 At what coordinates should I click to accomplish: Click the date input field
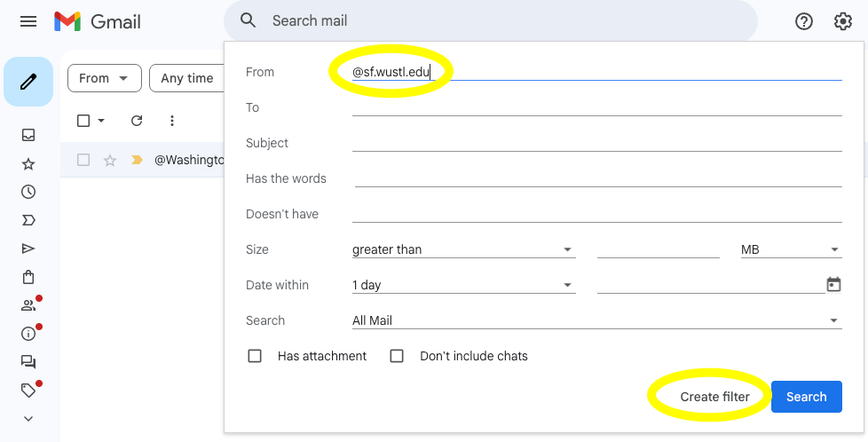tap(711, 285)
